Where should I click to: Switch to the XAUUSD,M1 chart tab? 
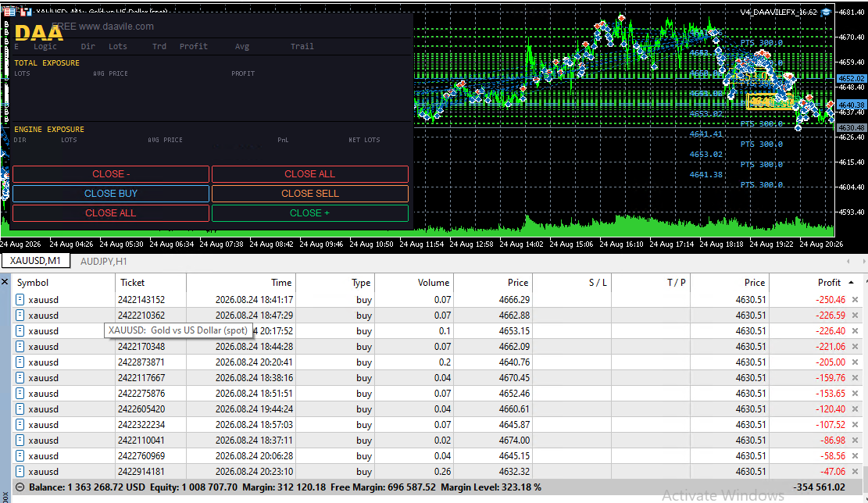(35, 261)
